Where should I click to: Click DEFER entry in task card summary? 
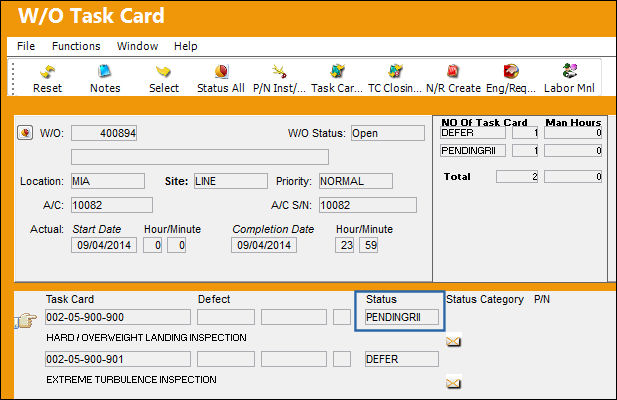pos(473,133)
